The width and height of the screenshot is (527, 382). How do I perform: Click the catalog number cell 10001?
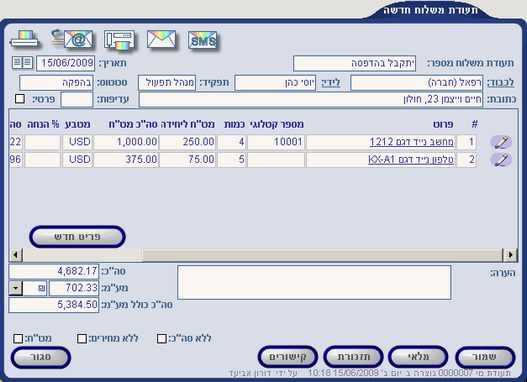tap(276, 142)
